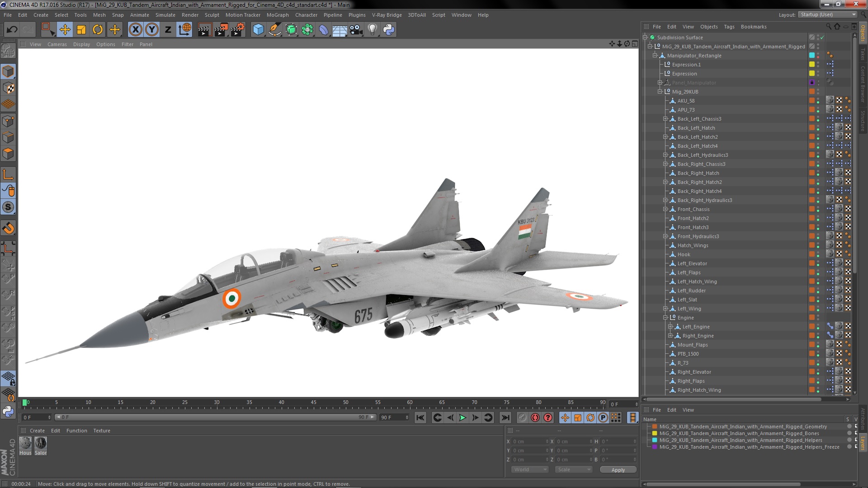Open the Array modeling objects icon
The height and width of the screenshot is (488, 868).
click(307, 30)
